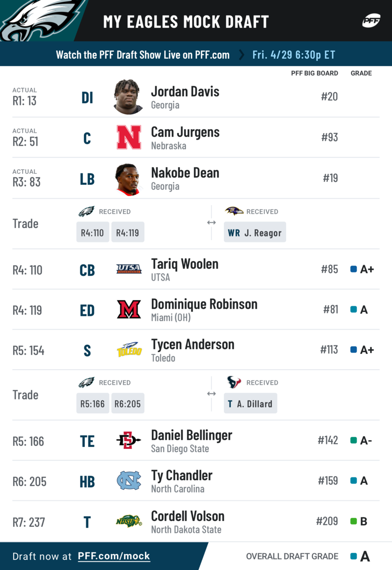Click the chevron arrow in draft show banner
The image size is (392, 570).
[242, 55]
